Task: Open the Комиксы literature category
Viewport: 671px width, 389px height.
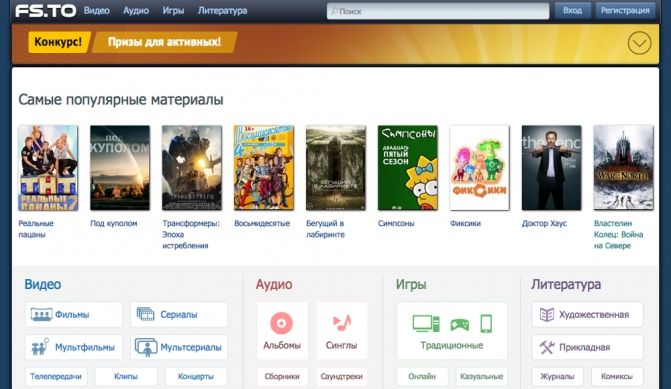Action: [x=617, y=377]
